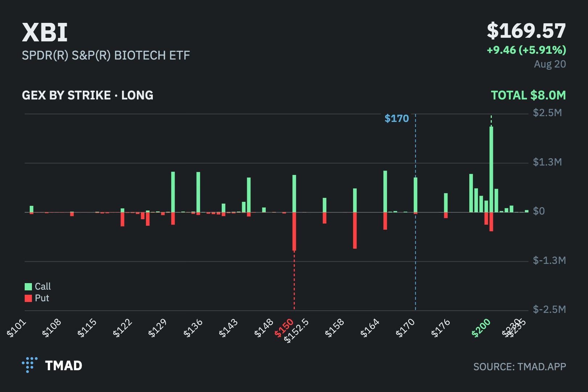Click the TMAD brand name text
Image resolution: width=588 pixels, height=392 pixels.
tap(64, 366)
